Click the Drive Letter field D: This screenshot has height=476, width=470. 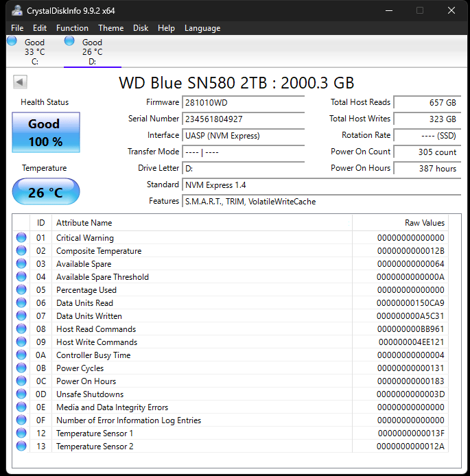(x=243, y=168)
